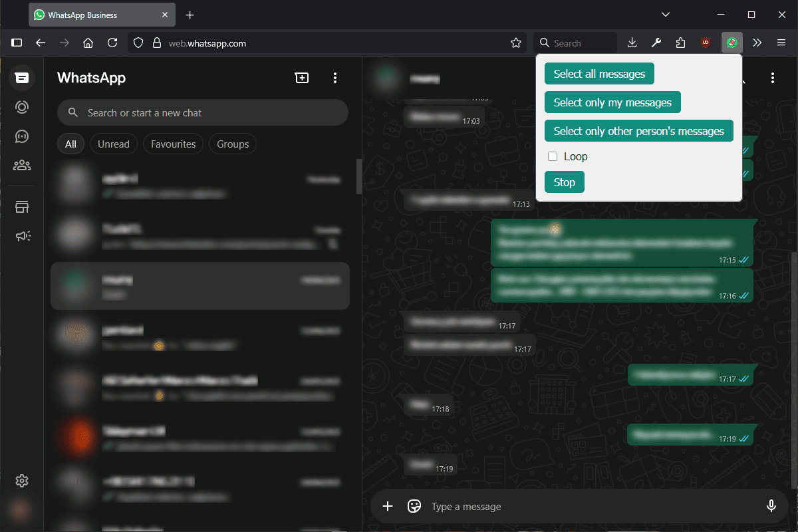Select the Unread filter tab

coord(114,144)
